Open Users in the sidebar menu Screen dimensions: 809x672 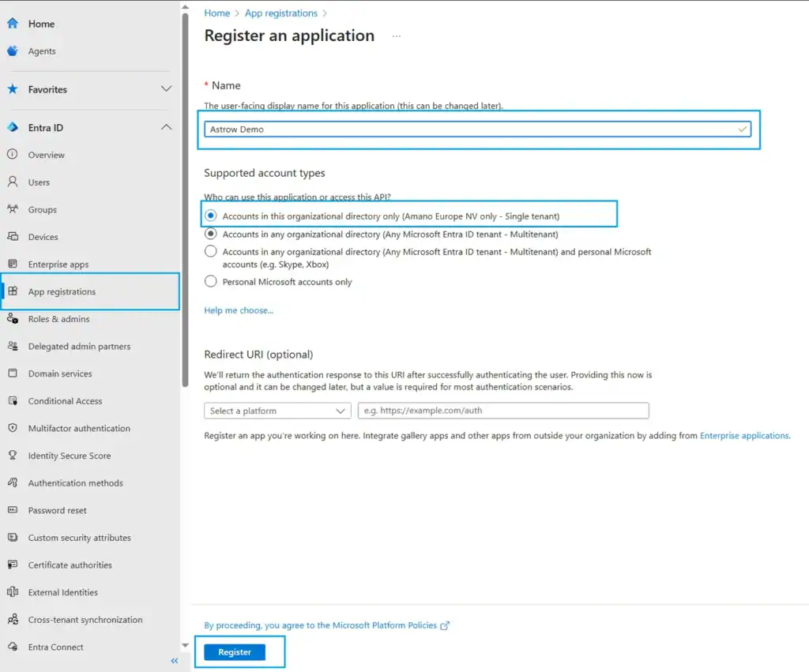pos(39,182)
